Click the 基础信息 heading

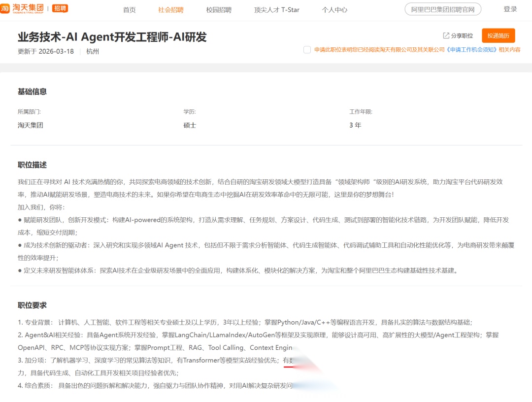tap(32, 92)
